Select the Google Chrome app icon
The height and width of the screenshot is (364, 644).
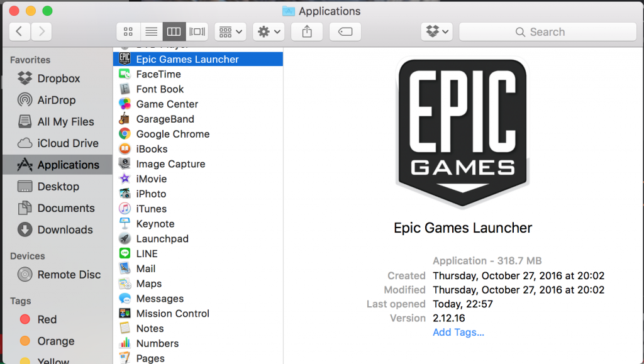coord(125,134)
